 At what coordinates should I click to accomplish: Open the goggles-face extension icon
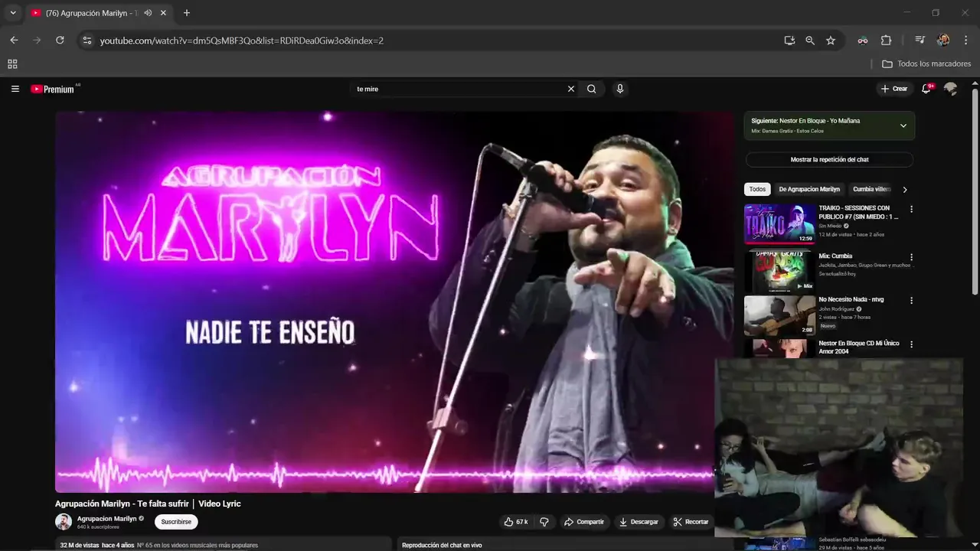pyautogui.click(x=863, y=41)
